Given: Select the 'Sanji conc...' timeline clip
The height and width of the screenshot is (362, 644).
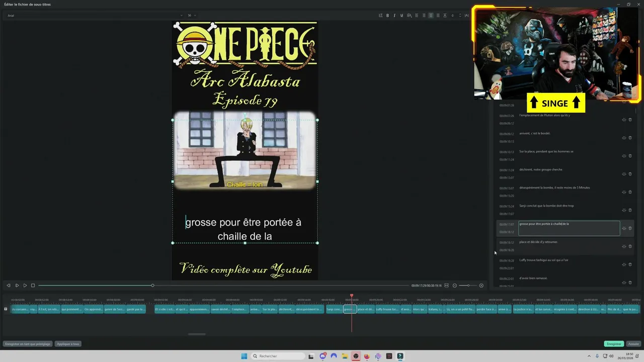Looking at the screenshot, I should (x=334, y=309).
